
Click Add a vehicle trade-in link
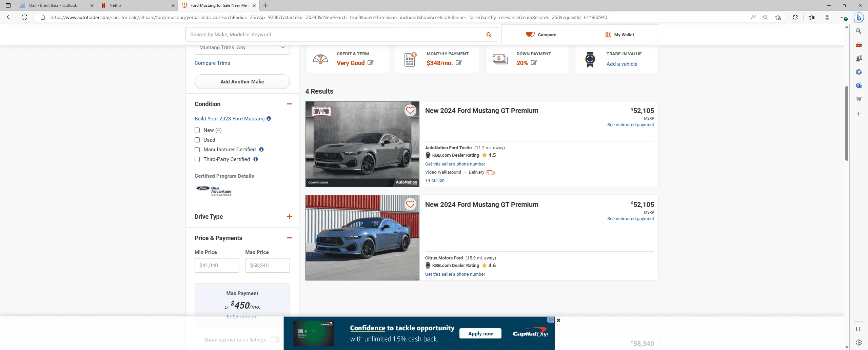[x=622, y=64]
